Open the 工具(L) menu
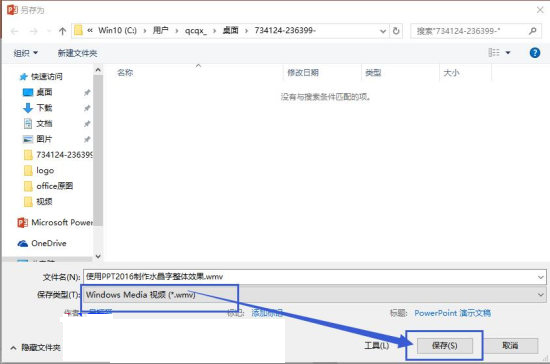550x364 pixels. click(x=376, y=346)
